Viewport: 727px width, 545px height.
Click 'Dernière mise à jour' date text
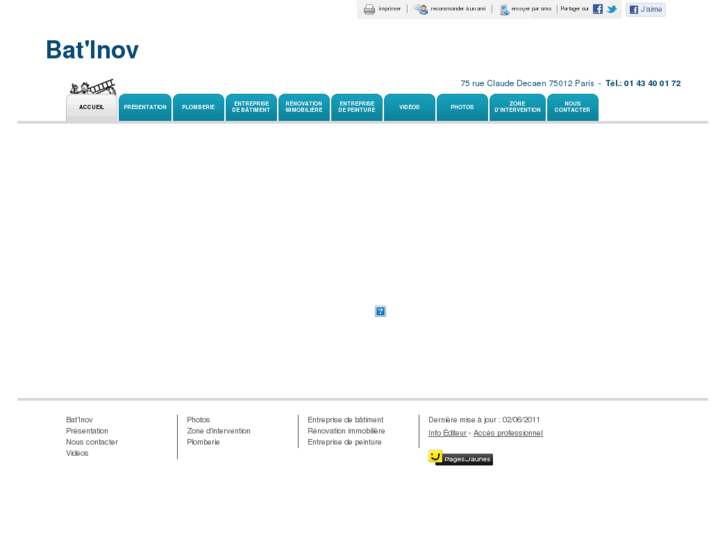(484, 420)
